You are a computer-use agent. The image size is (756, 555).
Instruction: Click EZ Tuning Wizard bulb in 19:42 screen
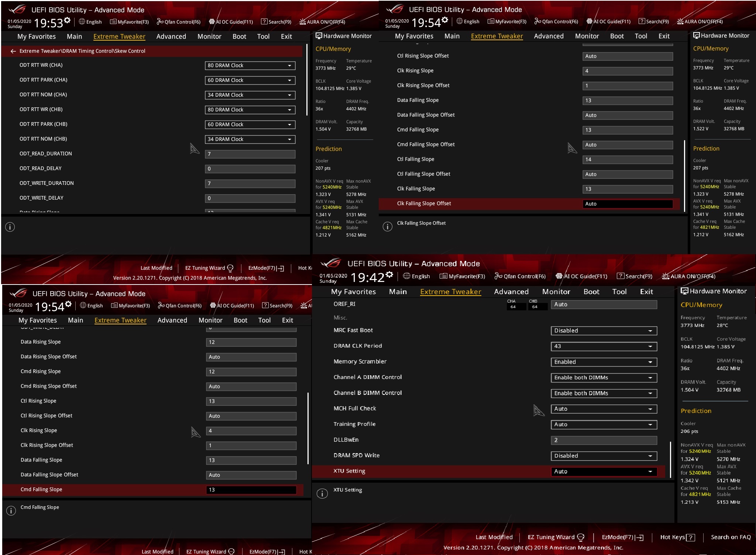580,537
